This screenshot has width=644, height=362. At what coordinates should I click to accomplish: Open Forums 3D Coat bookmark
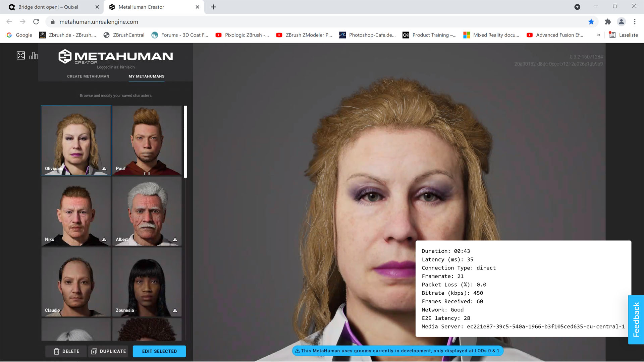[x=180, y=35]
